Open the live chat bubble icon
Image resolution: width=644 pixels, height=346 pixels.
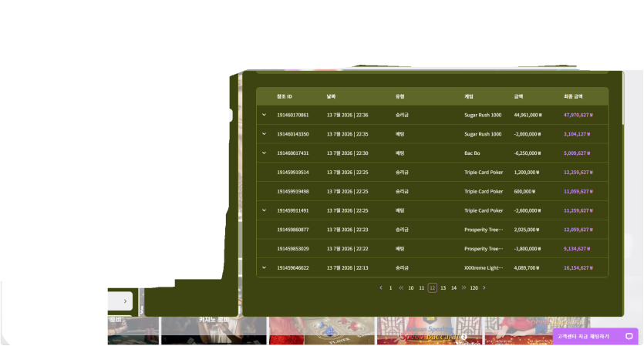(629, 336)
